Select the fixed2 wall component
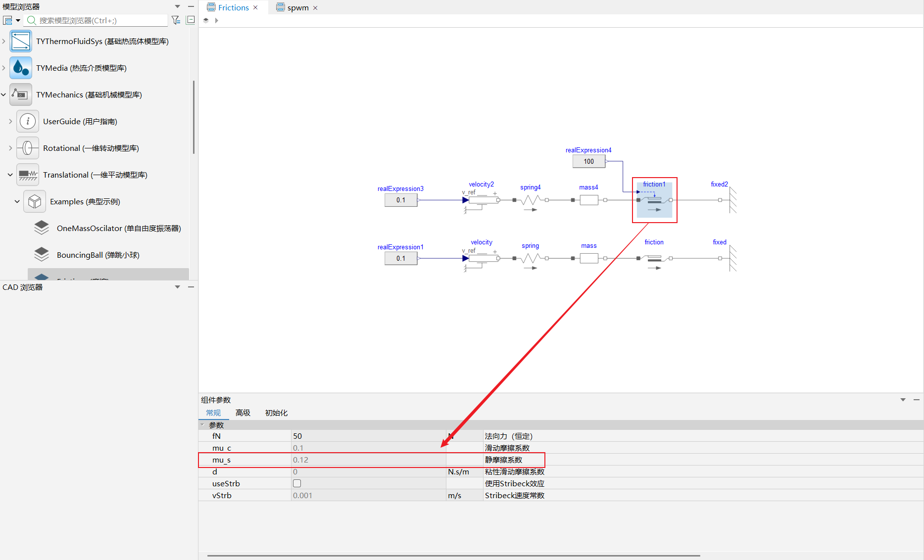The width and height of the screenshot is (924, 560). pyautogui.click(x=728, y=200)
